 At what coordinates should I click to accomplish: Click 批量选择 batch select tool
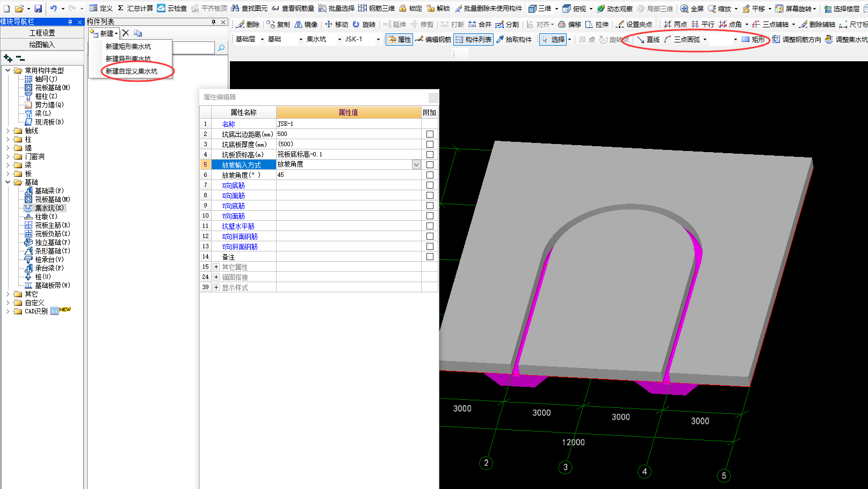tap(336, 9)
